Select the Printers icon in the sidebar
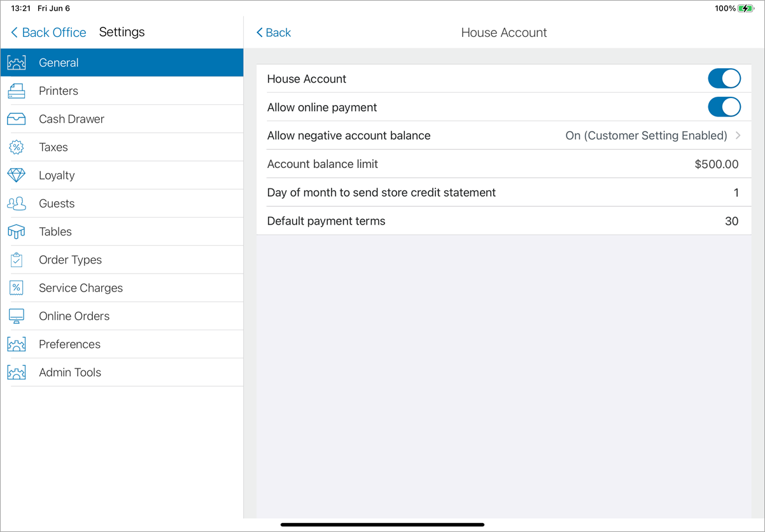 coord(17,90)
